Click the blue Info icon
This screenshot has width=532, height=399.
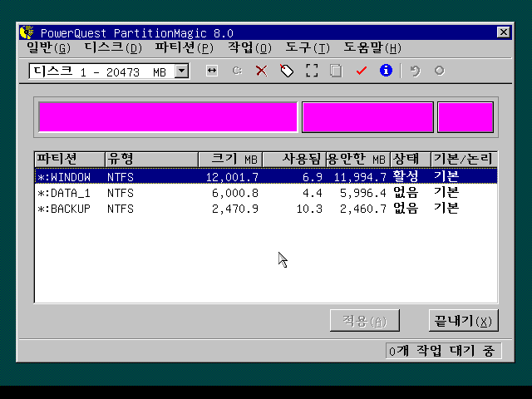386,71
